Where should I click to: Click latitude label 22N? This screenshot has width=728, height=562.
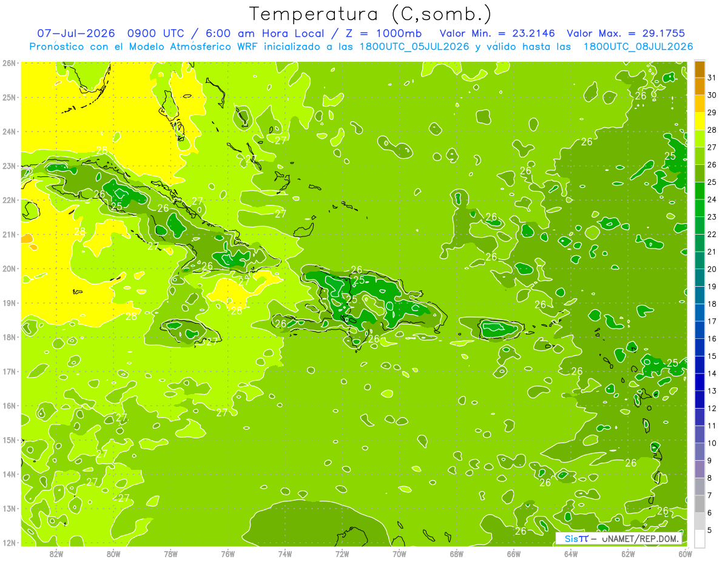pyautogui.click(x=9, y=200)
